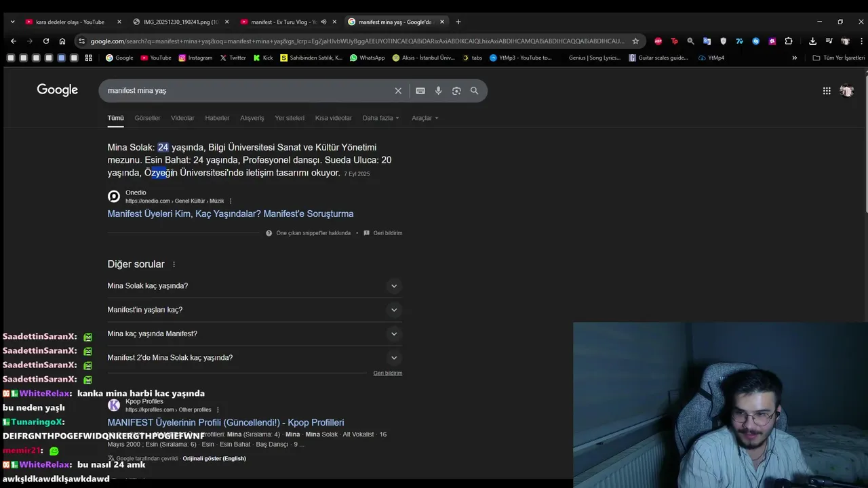Open the MANIFEST Üyelerinin Profili link
This screenshot has height=488, width=868.
pos(226,423)
